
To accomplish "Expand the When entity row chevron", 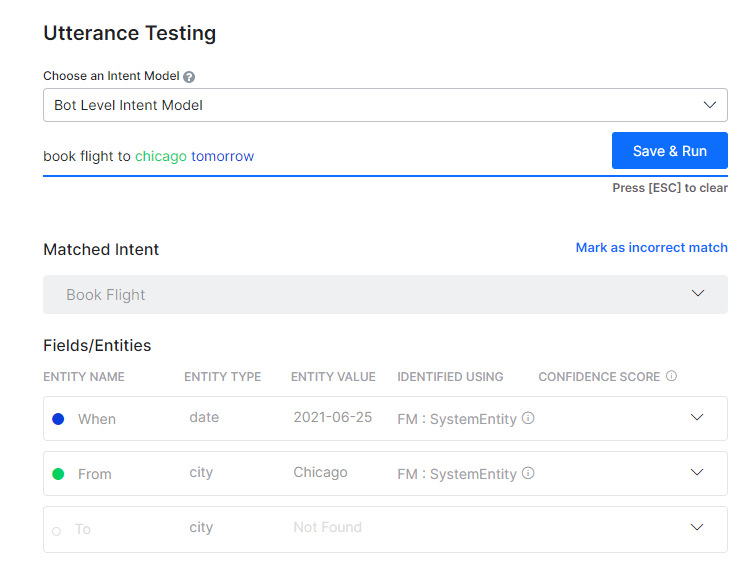I will (x=698, y=418).
